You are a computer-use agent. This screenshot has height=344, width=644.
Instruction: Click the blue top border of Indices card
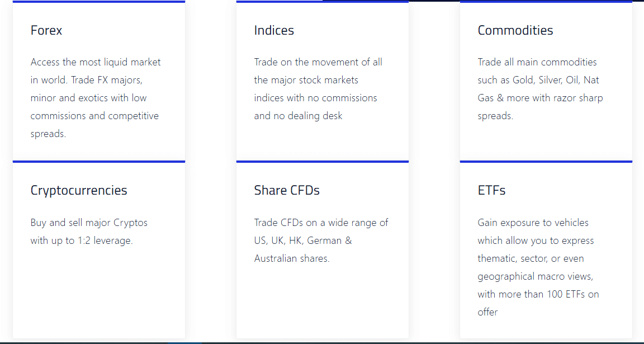(323, 2)
